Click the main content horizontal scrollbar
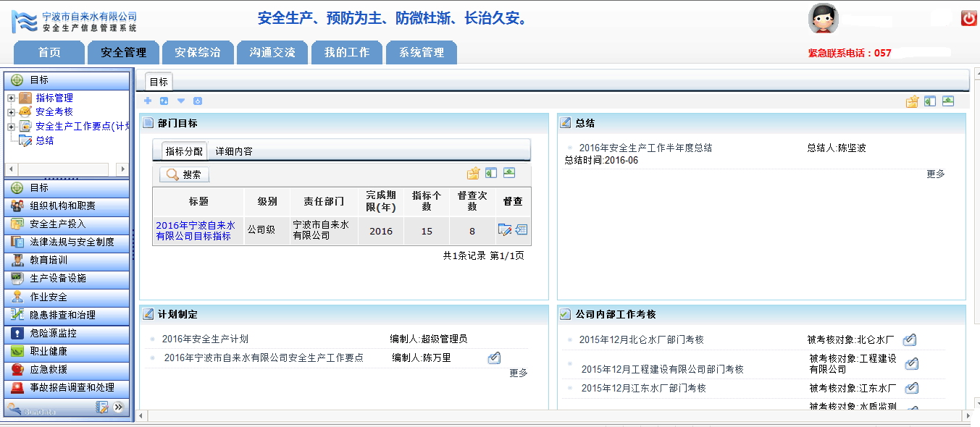Screen dimensions: 980x427 tap(553, 416)
